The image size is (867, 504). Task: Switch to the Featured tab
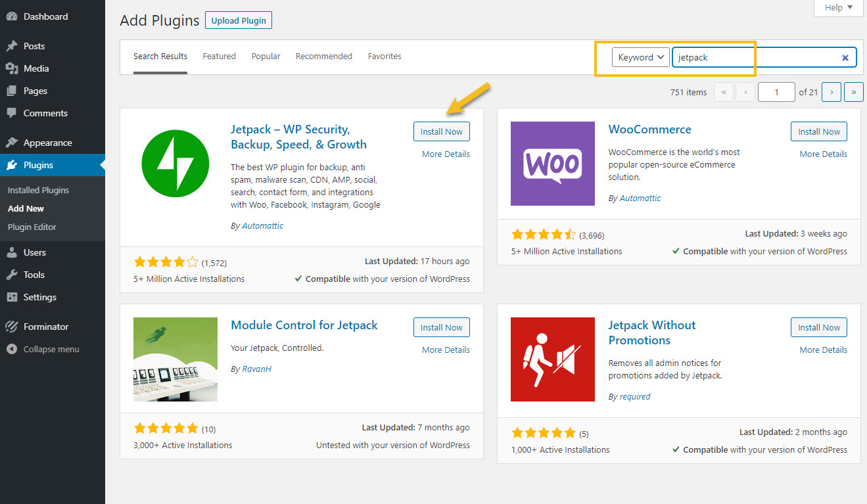(x=219, y=57)
